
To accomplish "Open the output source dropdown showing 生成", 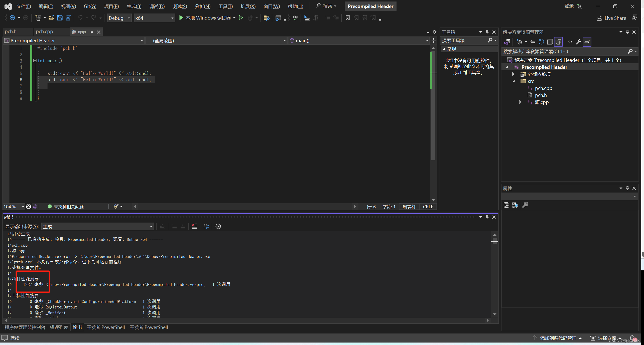I will pos(97,227).
